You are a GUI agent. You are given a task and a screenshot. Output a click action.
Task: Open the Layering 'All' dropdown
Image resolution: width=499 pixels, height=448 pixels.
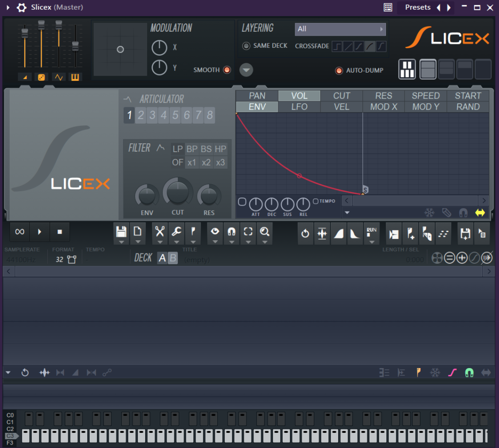pos(340,29)
